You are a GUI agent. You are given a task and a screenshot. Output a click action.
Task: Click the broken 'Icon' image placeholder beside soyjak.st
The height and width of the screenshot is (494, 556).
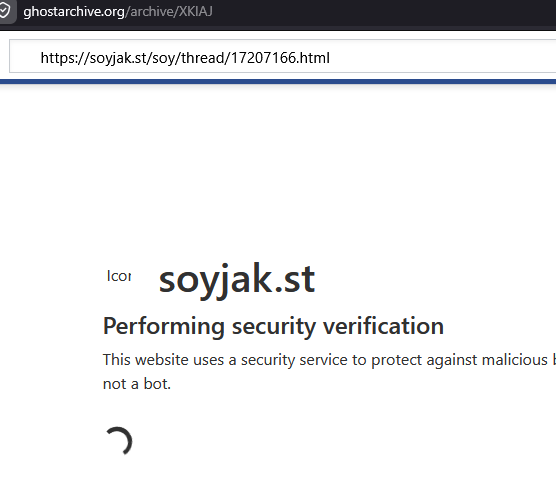[x=119, y=276]
